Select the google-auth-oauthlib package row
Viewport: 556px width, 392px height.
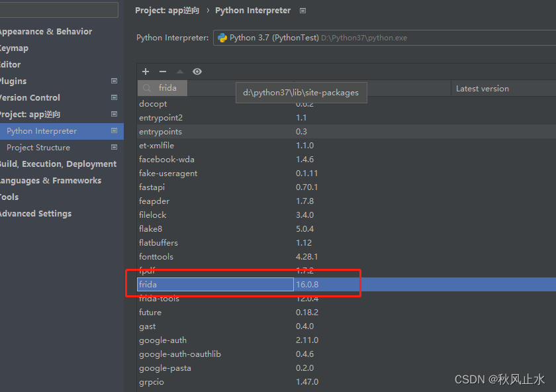point(346,354)
